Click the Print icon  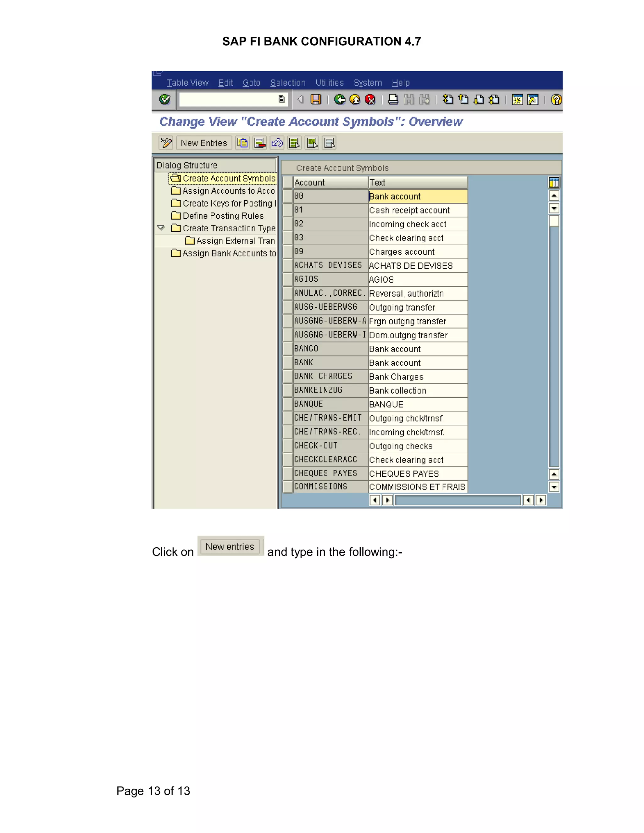(393, 100)
